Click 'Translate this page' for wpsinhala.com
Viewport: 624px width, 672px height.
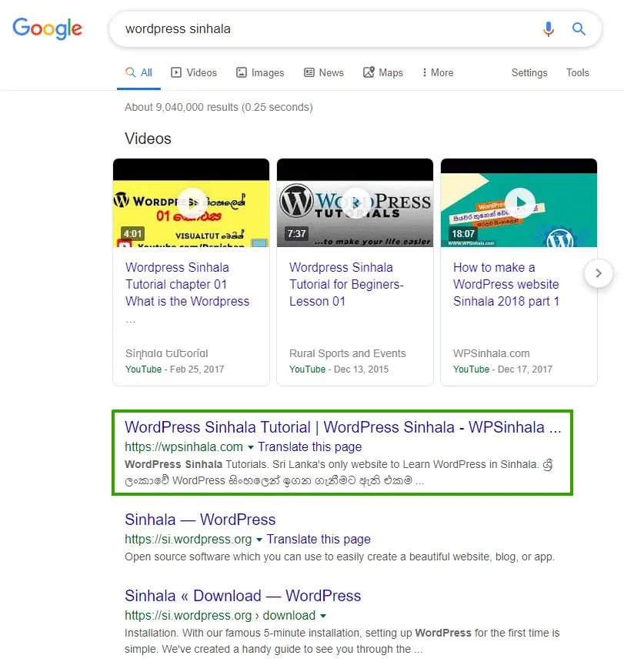click(x=309, y=446)
